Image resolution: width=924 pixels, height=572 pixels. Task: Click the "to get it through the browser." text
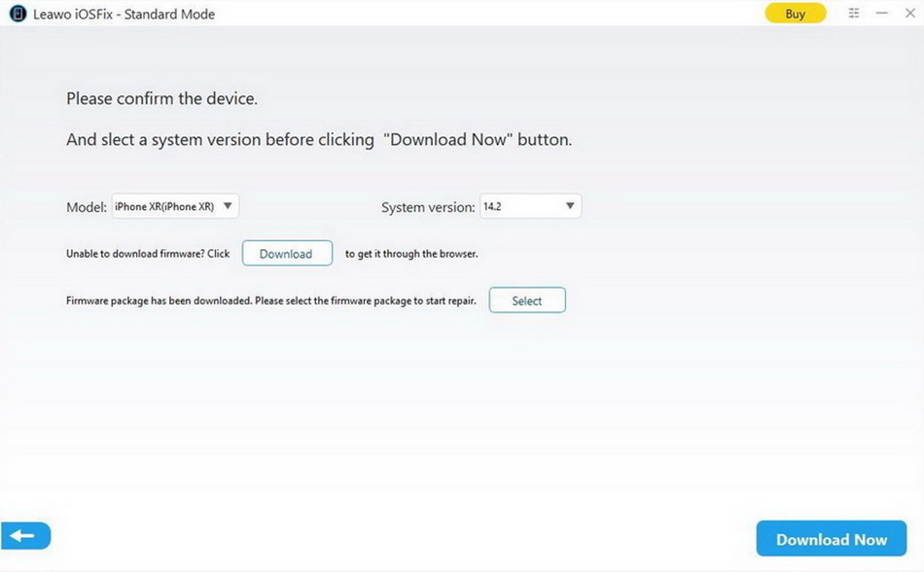point(411,254)
